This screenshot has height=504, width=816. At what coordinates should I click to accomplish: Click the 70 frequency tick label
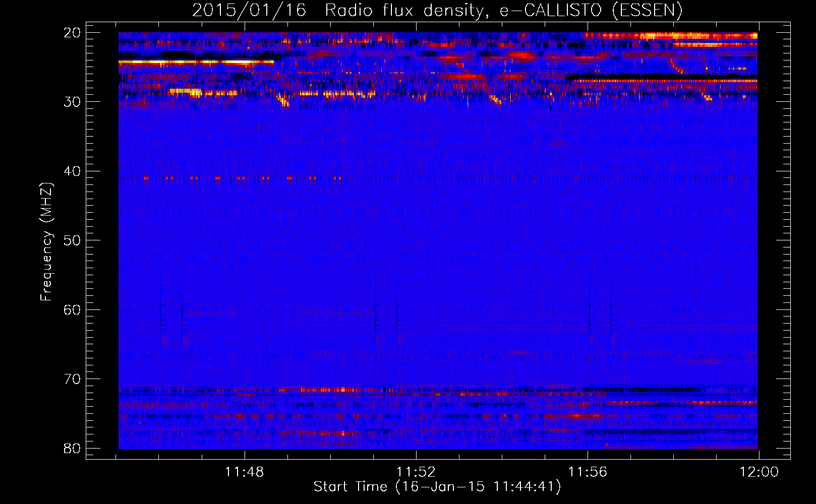(x=72, y=379)
